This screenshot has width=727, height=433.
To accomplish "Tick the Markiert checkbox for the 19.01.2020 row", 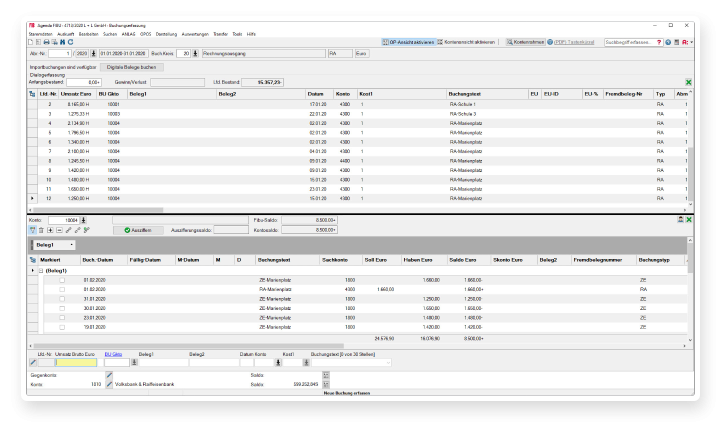I will [62, 326].
